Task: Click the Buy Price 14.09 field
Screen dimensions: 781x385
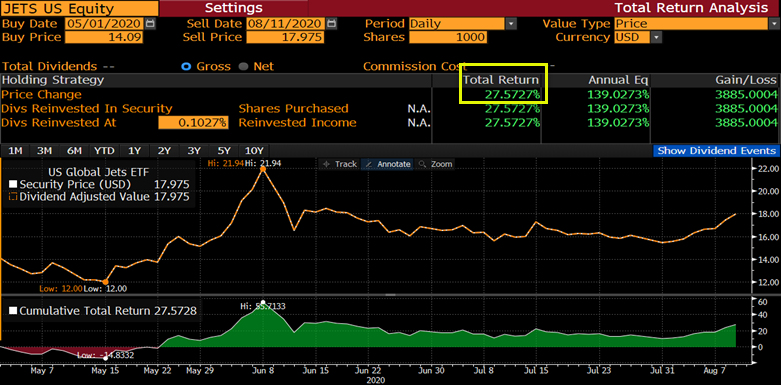Action: (x=104, y=37)
